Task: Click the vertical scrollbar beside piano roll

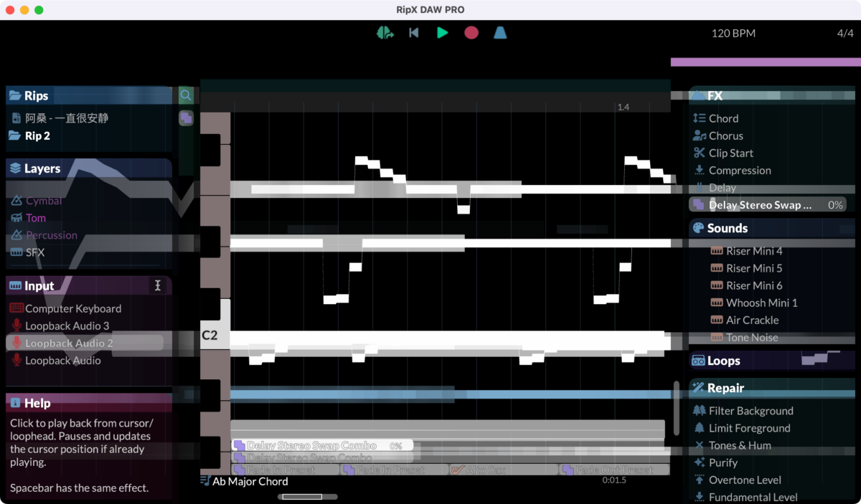Action: point(676,408)
